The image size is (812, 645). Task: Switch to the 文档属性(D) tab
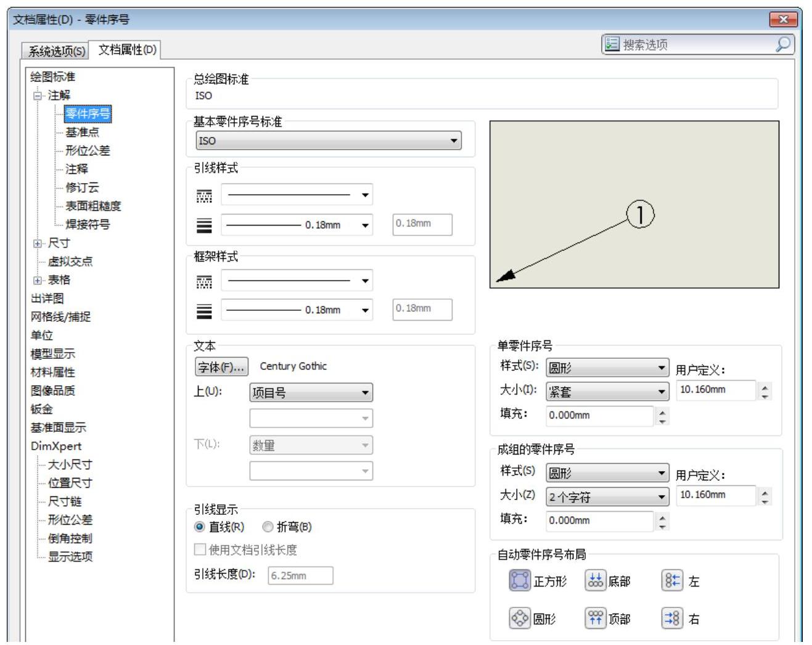[127, 50]
